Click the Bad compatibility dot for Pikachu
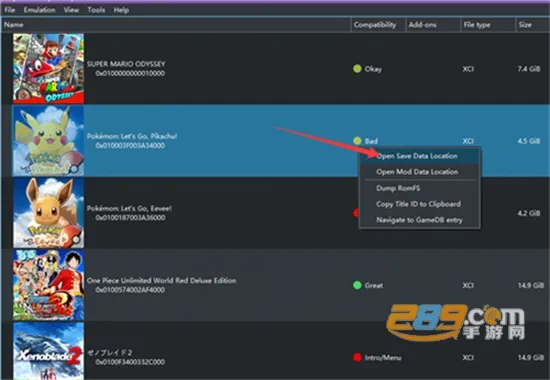 click(357, 141)
